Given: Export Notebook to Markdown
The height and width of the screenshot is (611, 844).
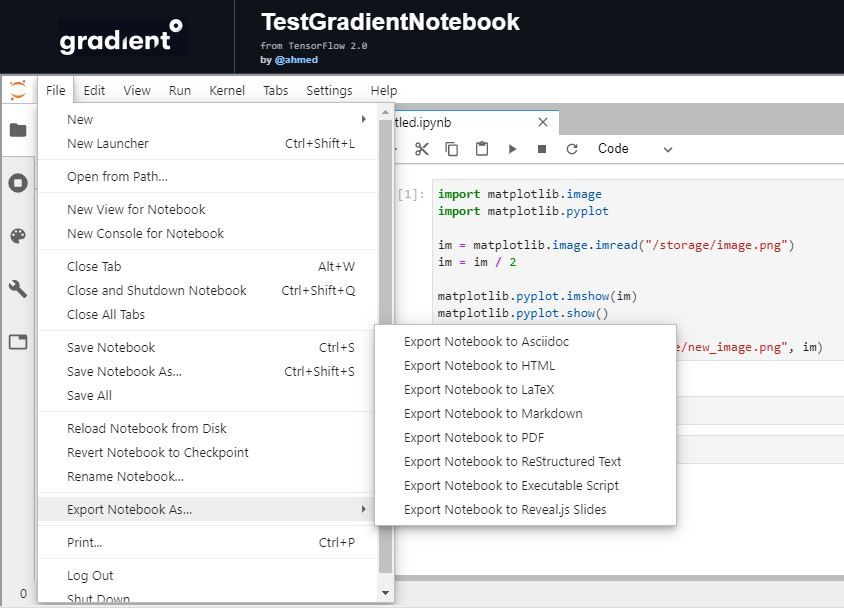Looking at the screenshot, I should click(x=525, y=413).
